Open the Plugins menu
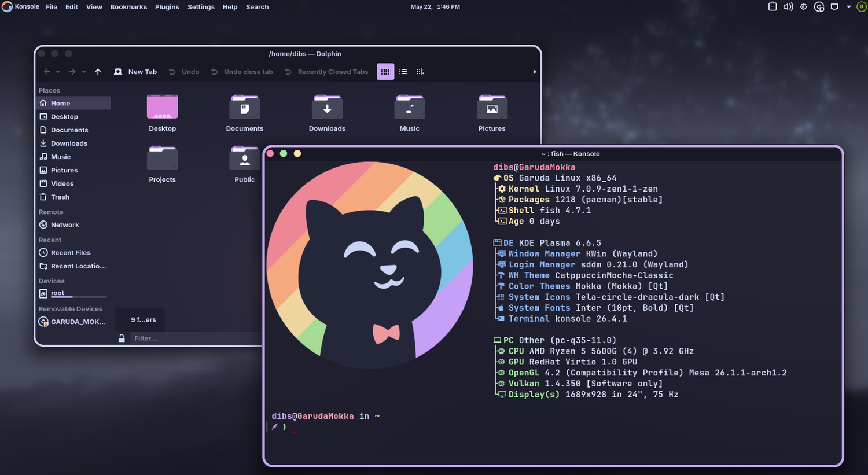 tap(167, 7)
